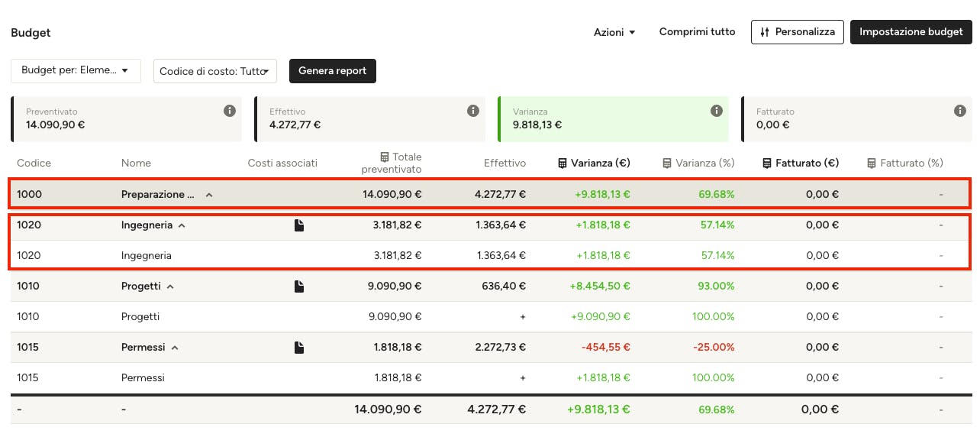
Task: Open the Budget per: Eleme... dropdown
Action: [x=76, y=70]
